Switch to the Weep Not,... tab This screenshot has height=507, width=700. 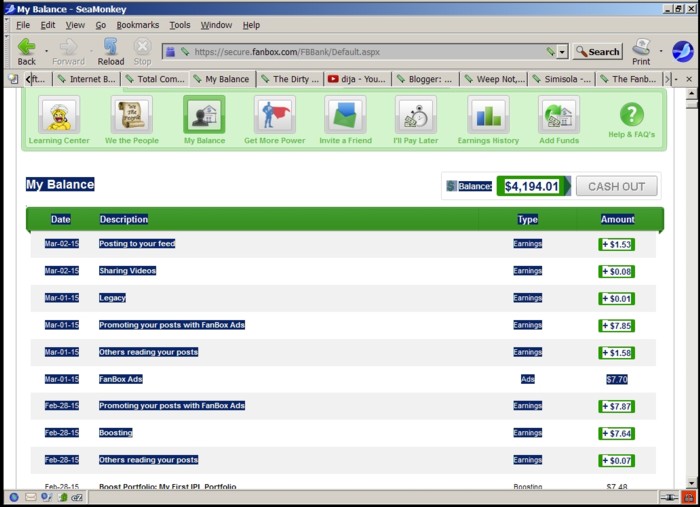494,79
